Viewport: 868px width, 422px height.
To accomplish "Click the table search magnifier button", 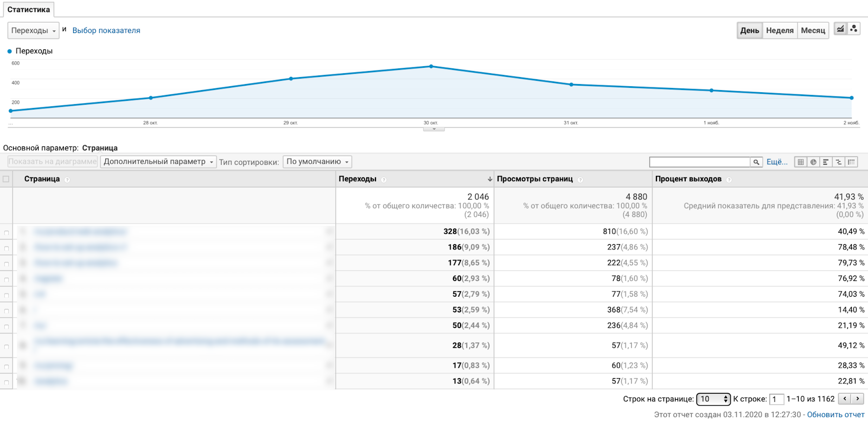I will [x=757, y=162].
